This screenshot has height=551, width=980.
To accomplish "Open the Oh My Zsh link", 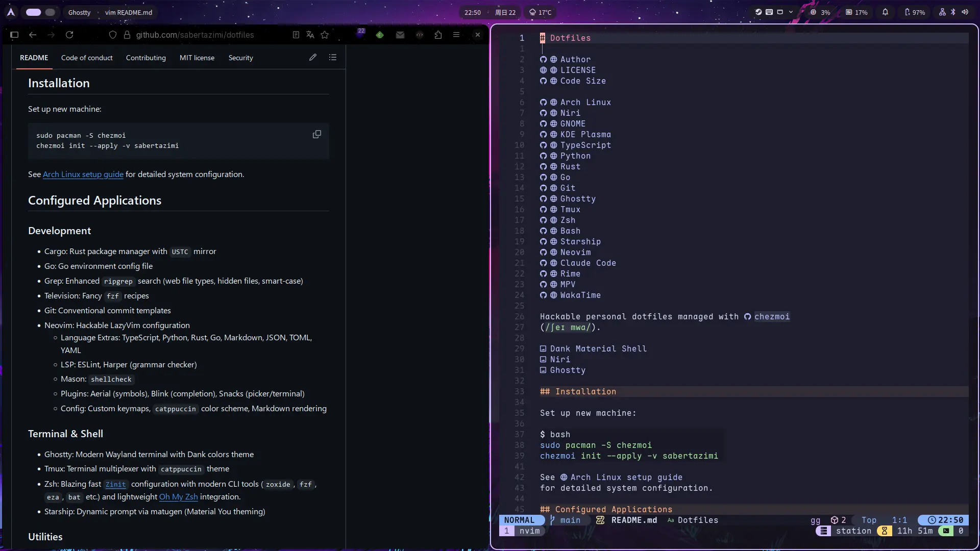I will click(178, 496).
